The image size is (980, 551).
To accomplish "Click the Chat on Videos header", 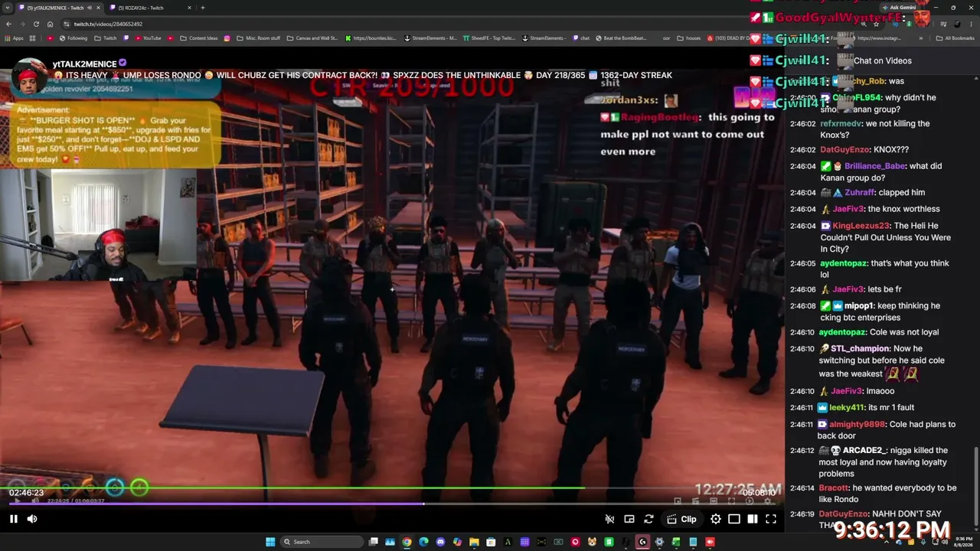I will coord(883,61).
